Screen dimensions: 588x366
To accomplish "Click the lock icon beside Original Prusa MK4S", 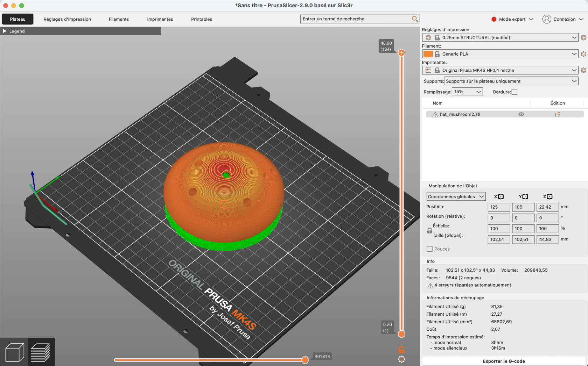I will (437, 70).
